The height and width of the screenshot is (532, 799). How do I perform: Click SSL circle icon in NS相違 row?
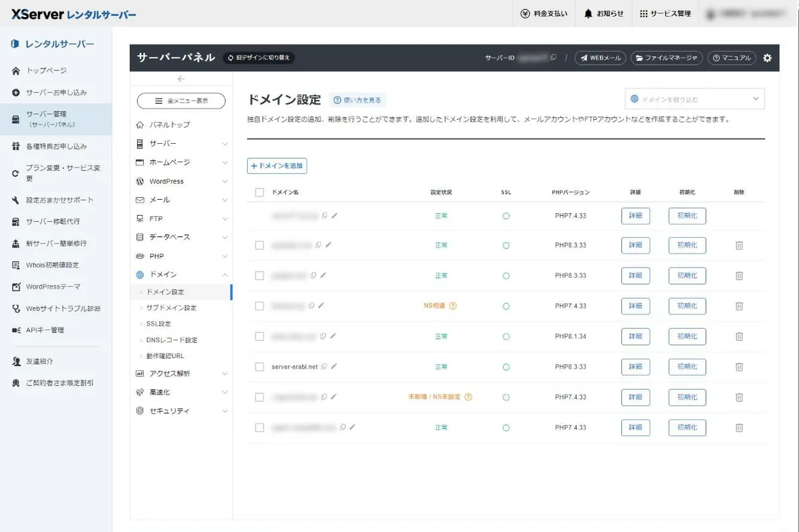pos(506,306)
